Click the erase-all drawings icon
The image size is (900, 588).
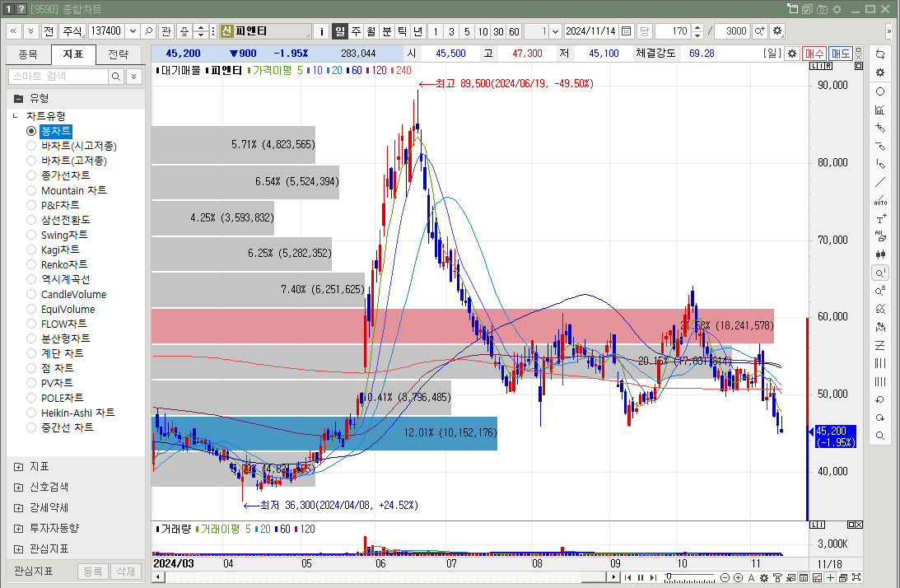click(x=880, y=236)
